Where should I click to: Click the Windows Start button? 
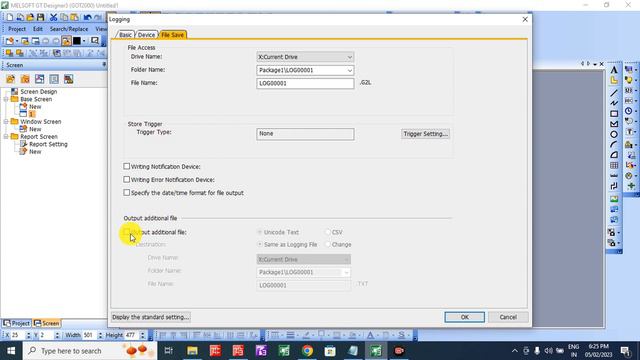[x=11, y=351]
